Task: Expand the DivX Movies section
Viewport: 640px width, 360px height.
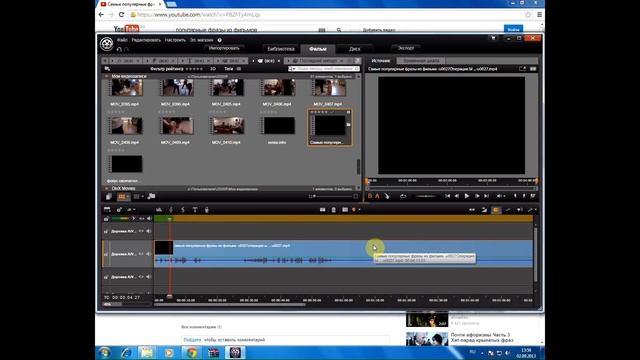Action: tap(107, 189)
